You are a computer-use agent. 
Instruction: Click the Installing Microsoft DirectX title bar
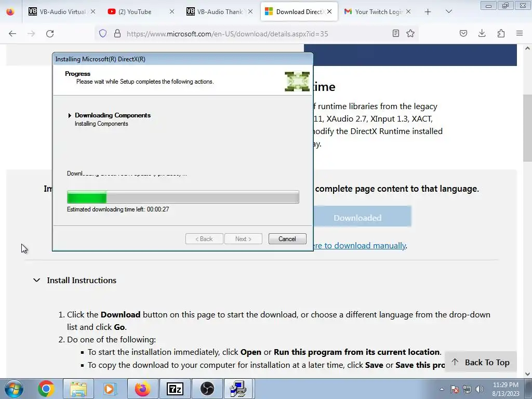pos(182,59)
